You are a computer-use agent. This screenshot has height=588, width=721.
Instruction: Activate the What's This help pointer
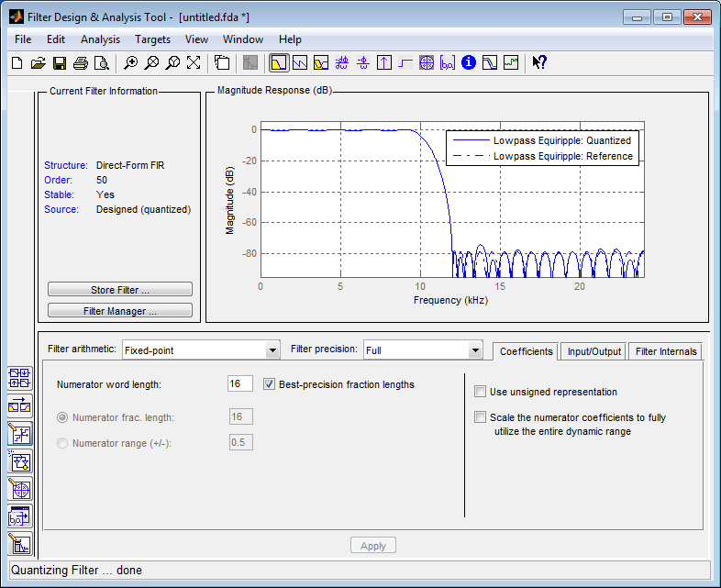[538, 63]
